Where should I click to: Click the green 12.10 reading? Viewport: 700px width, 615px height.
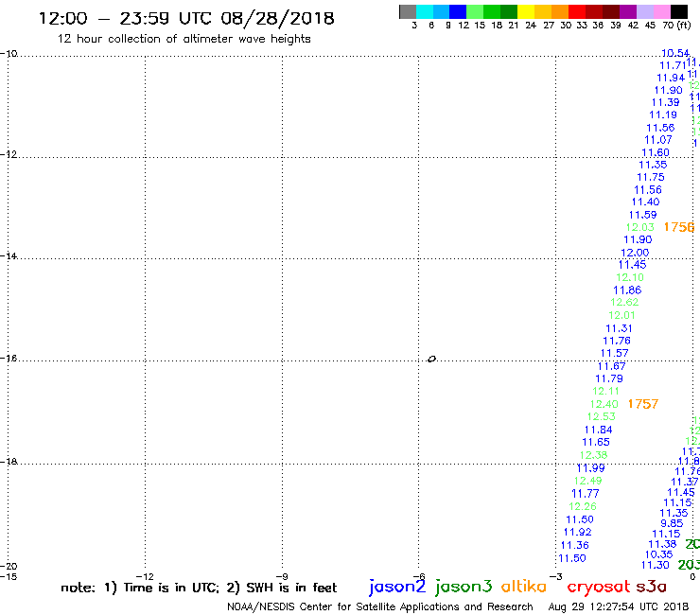[630, 277]
